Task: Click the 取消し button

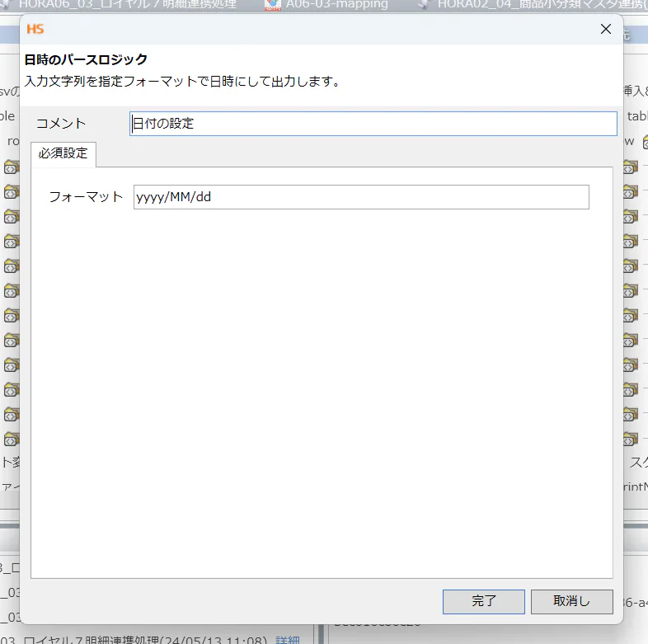Action: click(x=571, y=601)
